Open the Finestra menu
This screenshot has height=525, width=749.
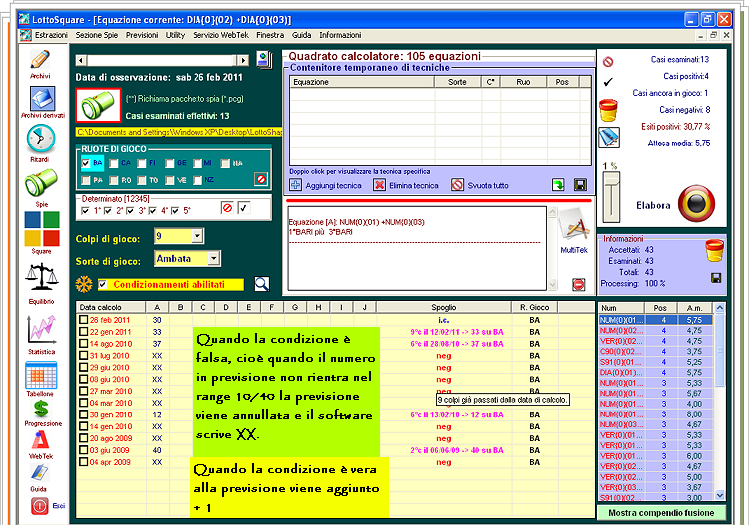270,35
